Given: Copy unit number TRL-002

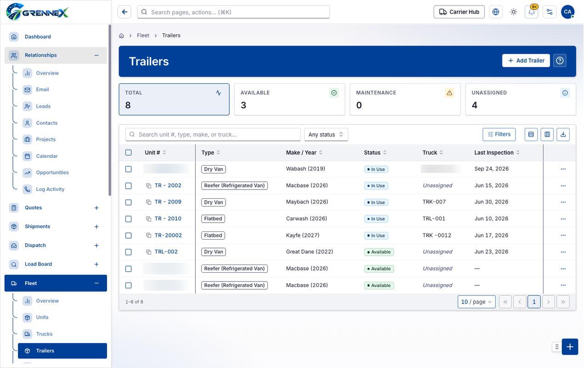Looking at the screenshot, I should 149,252.
